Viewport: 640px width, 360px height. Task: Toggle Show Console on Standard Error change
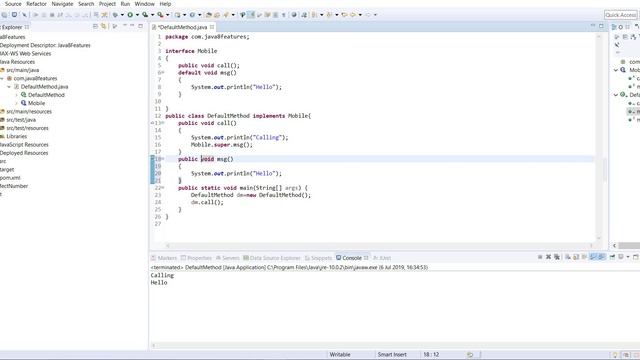(601, 257)
